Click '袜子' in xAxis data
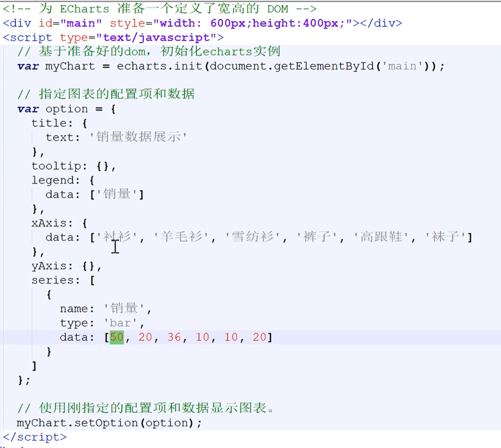The width and height of the screenshot is (501, 448). pos(445,237)
